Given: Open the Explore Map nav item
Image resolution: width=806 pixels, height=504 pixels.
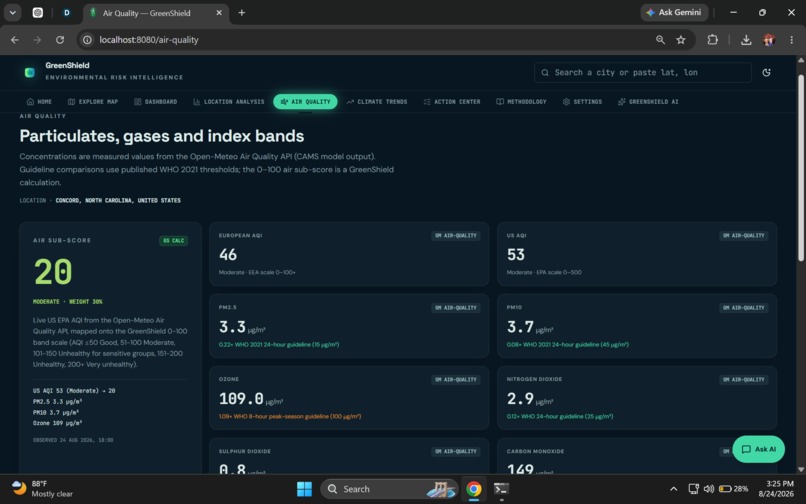Looking at the screenshot, I should pyautogui.click(x=93, y=102).
